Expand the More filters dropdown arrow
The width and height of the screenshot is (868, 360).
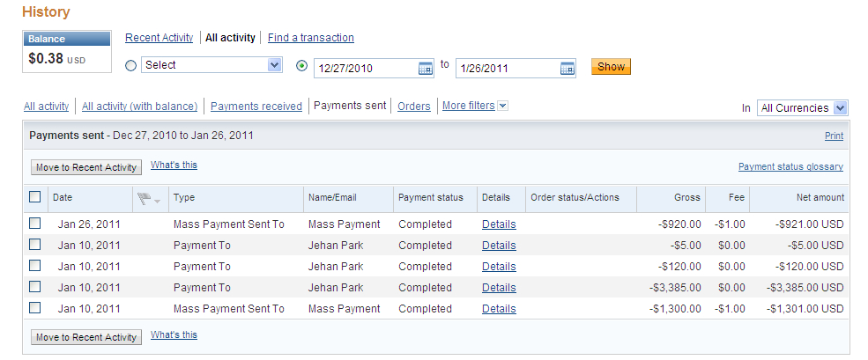pyautogui.click(x=502, y=106)
